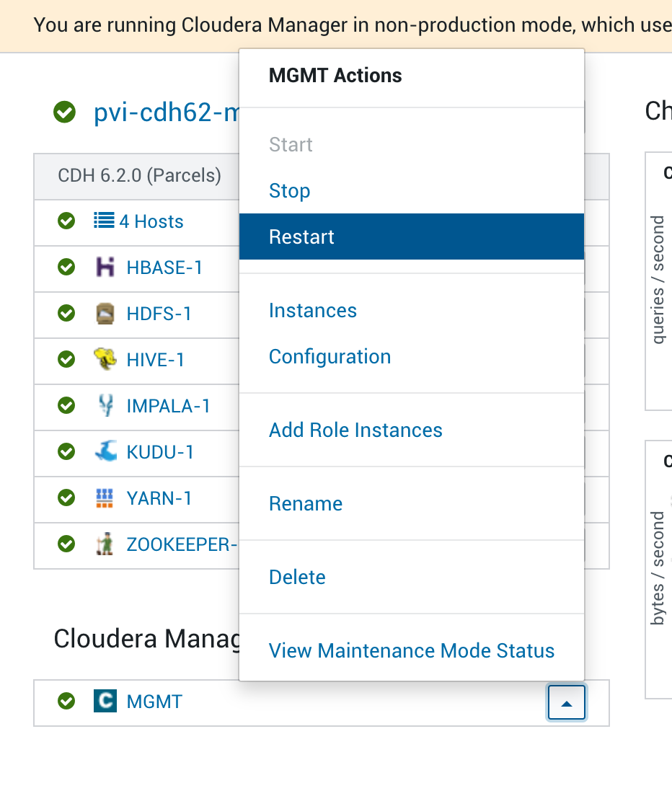Choose Configuration in the MGMT Actions menu
Viewport: 672px width, 809px height.
(x=330, y=356)
